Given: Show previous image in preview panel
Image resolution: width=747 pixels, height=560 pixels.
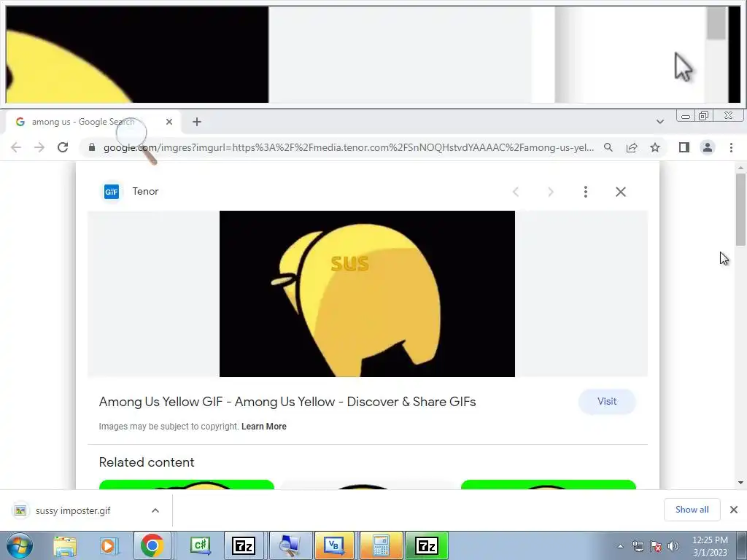Looking at the screenshot, I should 516,192.
